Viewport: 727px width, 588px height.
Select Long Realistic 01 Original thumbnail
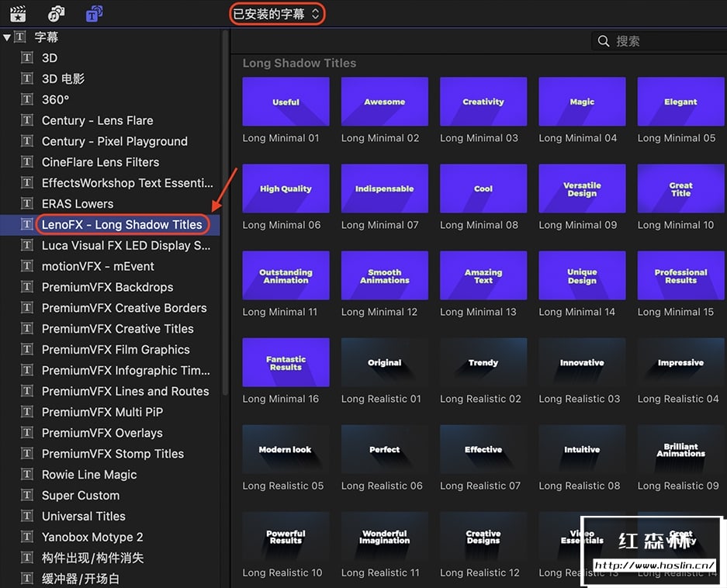pyautogui.click(x=384, y=362)
